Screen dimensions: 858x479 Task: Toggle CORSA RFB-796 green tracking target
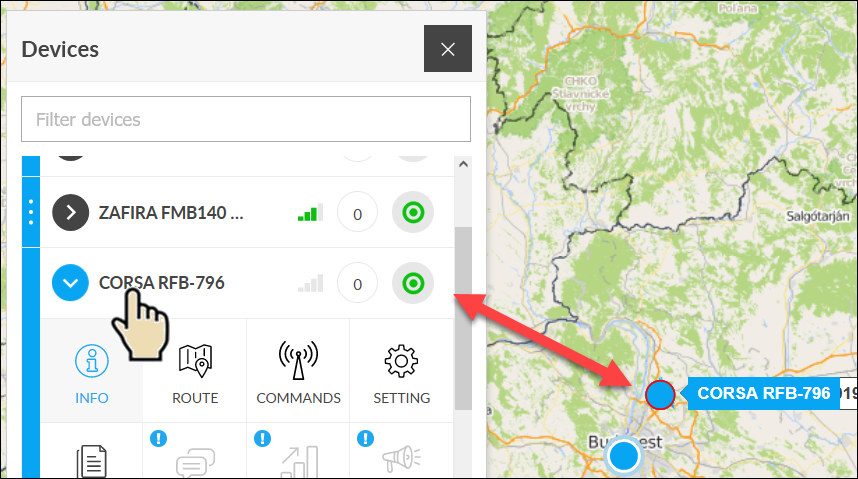click(x=413, y=283)
